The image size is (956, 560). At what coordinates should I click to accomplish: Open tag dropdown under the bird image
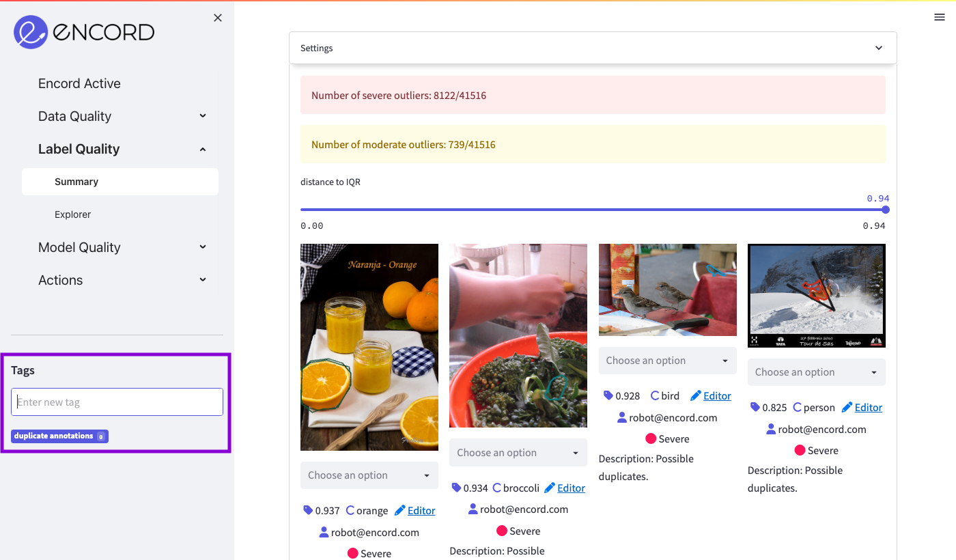coord(668,361)
